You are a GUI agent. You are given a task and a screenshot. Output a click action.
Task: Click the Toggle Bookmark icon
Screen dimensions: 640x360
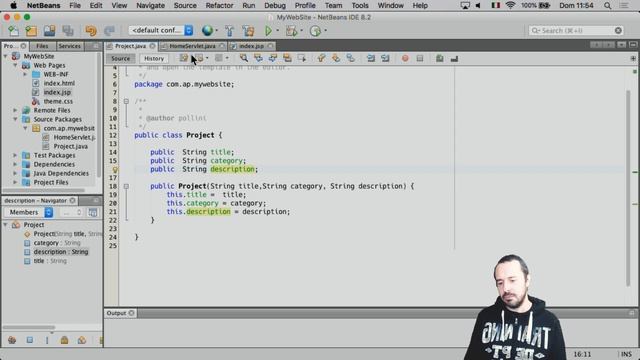(351, 58)
